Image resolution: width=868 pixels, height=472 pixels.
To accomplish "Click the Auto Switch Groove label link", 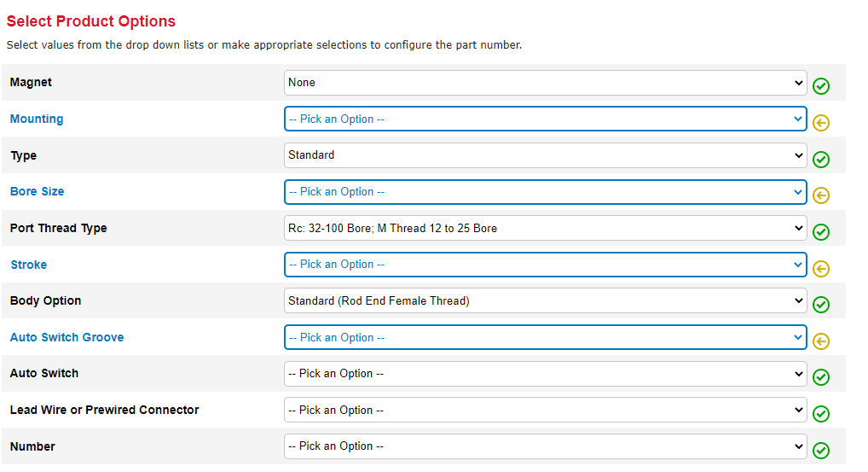I will tap(67, 337).
